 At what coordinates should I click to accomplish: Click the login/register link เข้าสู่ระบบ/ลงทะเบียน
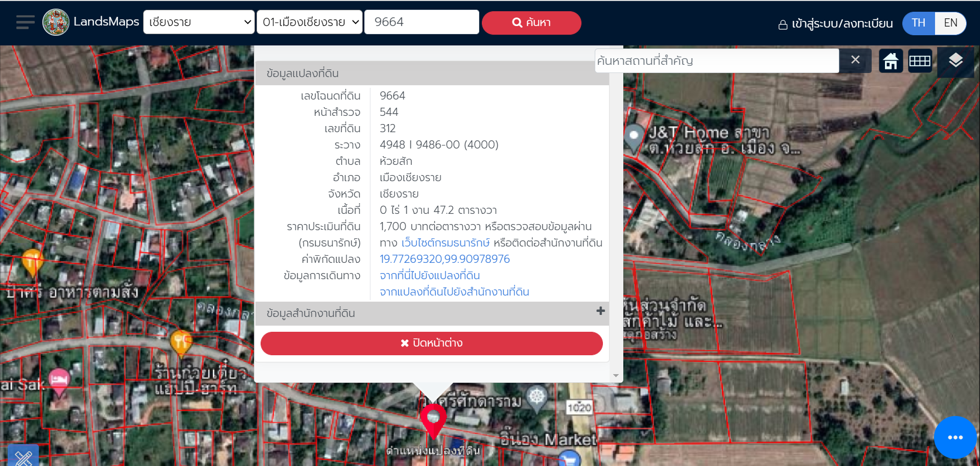tap(835, 23)
